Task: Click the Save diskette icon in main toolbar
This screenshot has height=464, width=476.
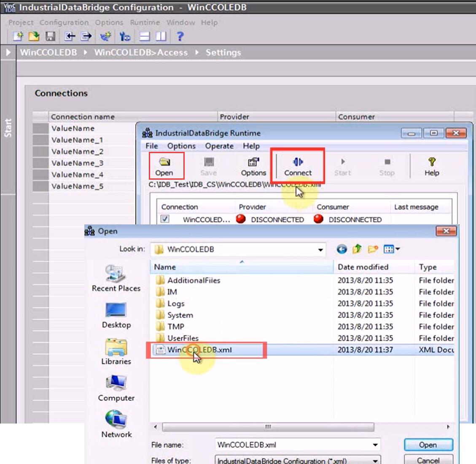Action: point(50,36)
